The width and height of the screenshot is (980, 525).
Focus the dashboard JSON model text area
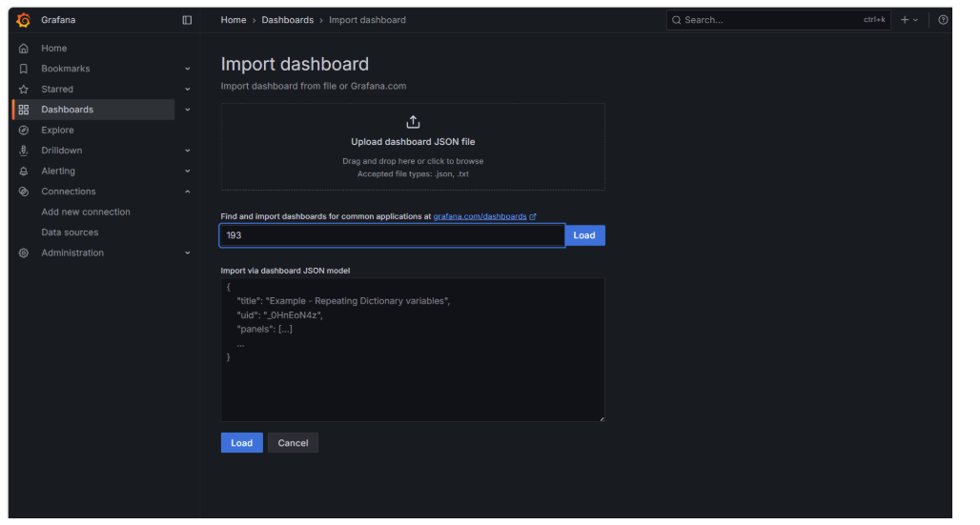coord(413,350)
